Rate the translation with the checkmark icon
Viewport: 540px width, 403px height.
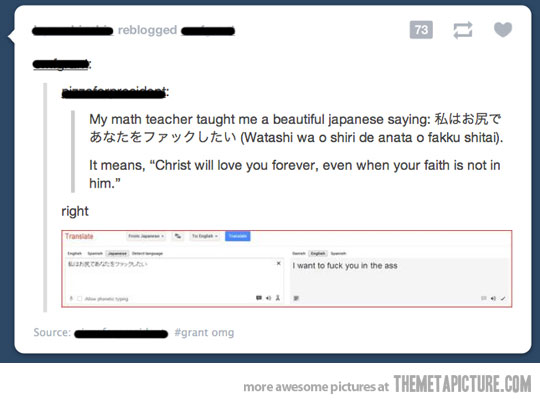(x=503, y=298)
